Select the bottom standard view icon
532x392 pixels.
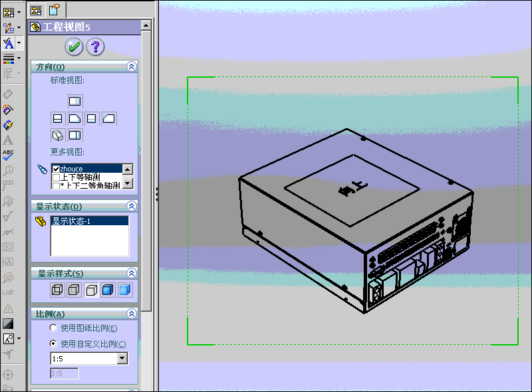pyautogui.click(x=74, y=136)
